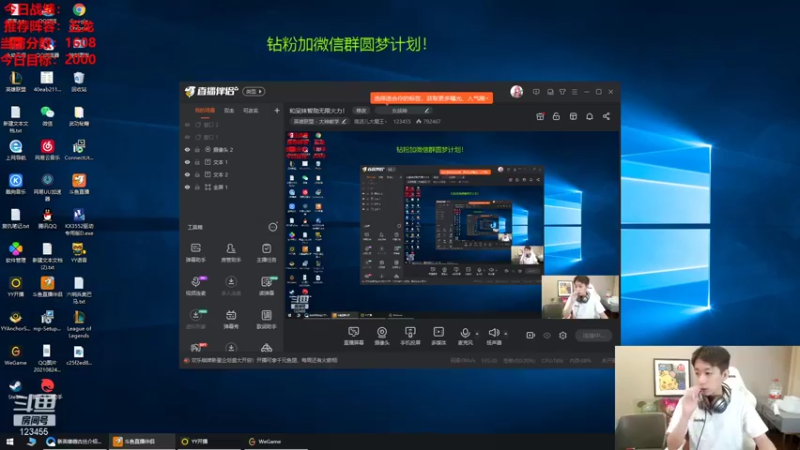Add a 摄像头 camera source

tap(382, 336)
